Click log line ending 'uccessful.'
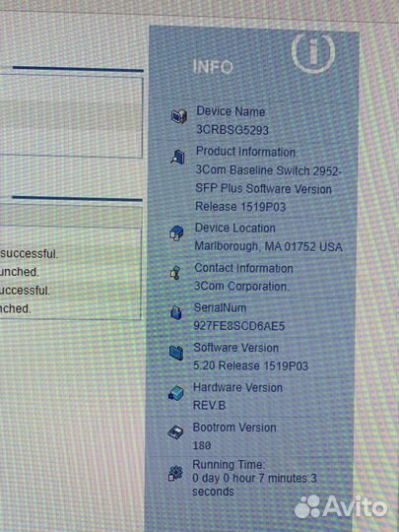Screen dimensions: 399x532 point(25,291)
